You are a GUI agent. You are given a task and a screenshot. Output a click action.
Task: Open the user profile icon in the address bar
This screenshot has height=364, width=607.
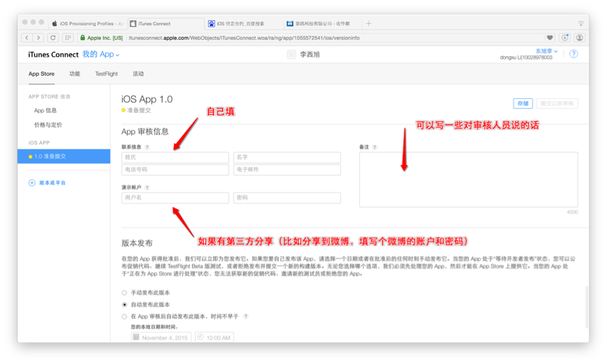pos(580,37)
